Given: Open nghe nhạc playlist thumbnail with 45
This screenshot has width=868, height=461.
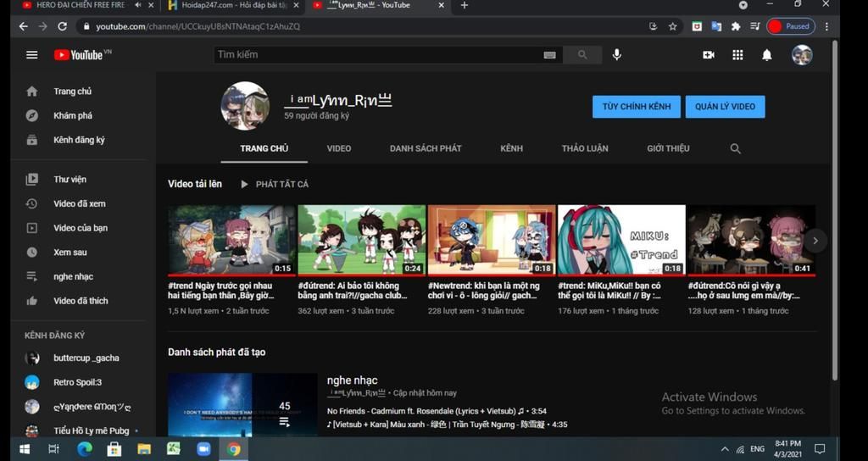Looking at the screenshot, I should (242, 404).
